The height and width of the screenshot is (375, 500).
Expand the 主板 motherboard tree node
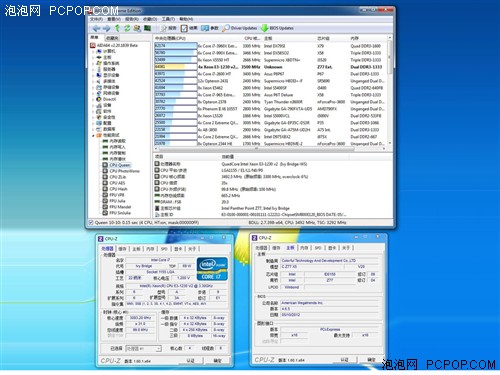point(93,57)
